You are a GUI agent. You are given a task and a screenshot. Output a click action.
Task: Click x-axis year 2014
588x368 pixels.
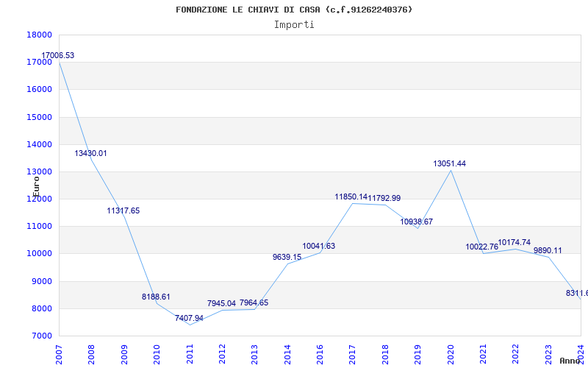(287, 354)
